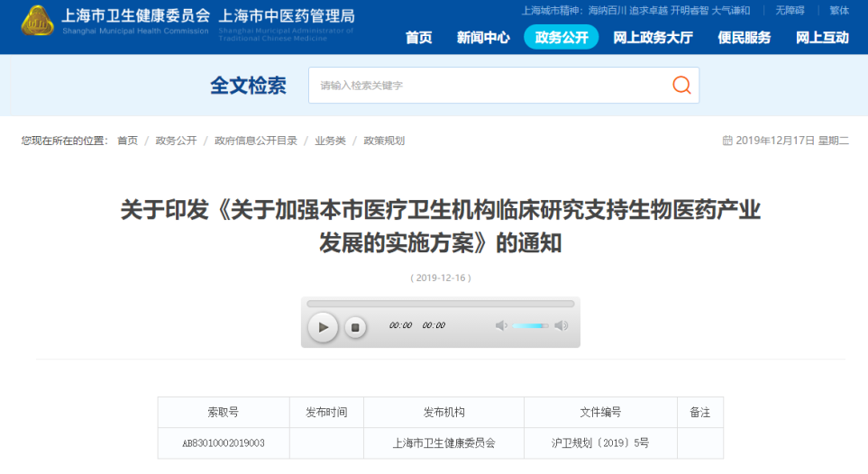The width and height of the screenshot is (868, 474).
Task: Open the 首页 navigation tab
Action: (x=418, y=38)
